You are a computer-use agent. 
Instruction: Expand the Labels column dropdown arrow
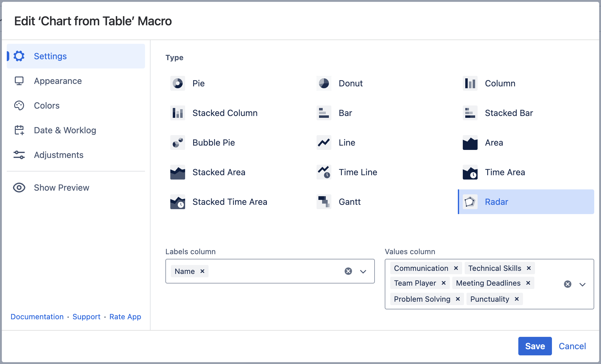tap(363, 271)
